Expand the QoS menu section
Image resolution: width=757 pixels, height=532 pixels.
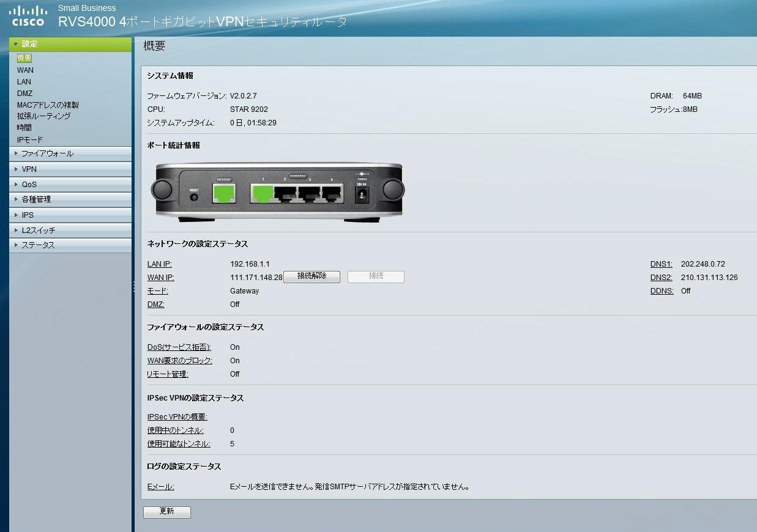[x=70, y=184]
